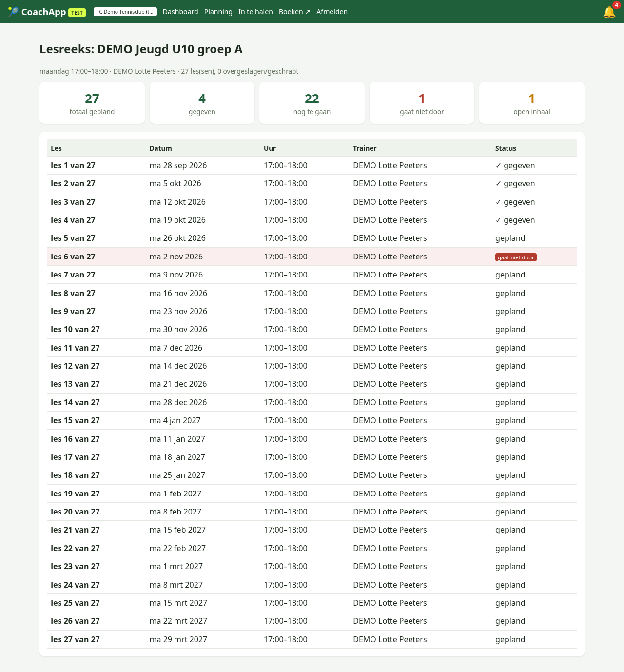Click gepland status for les 5
624x672 pixels.
[510, 238]
